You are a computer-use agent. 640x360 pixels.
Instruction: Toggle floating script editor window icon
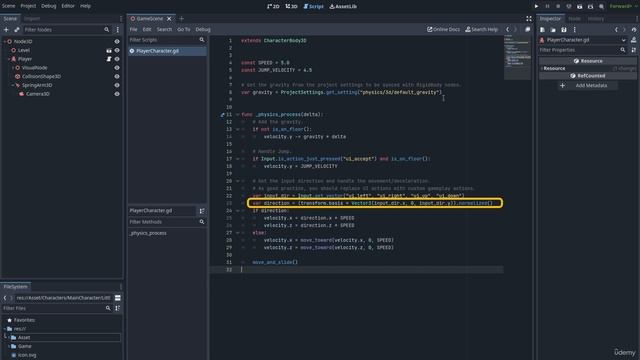pyautogui.click(x=527, y=29)
